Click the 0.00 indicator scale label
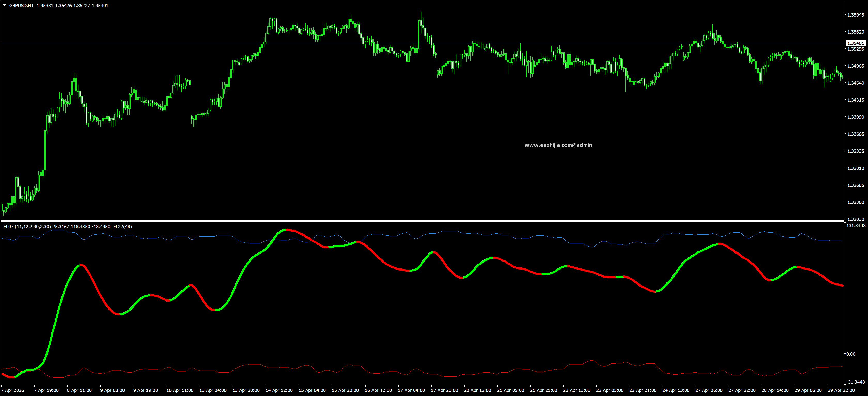Image resolution: width=868 pixels, height=396 pixels. point(850,354)
